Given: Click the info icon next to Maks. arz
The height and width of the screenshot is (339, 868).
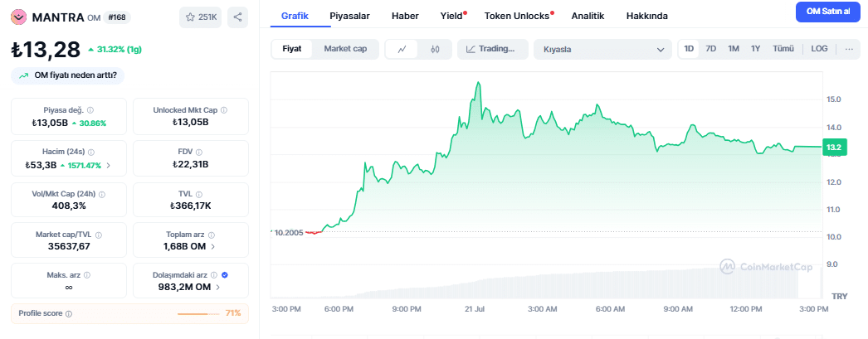Looking at the screenshot, I should point(87,275).
